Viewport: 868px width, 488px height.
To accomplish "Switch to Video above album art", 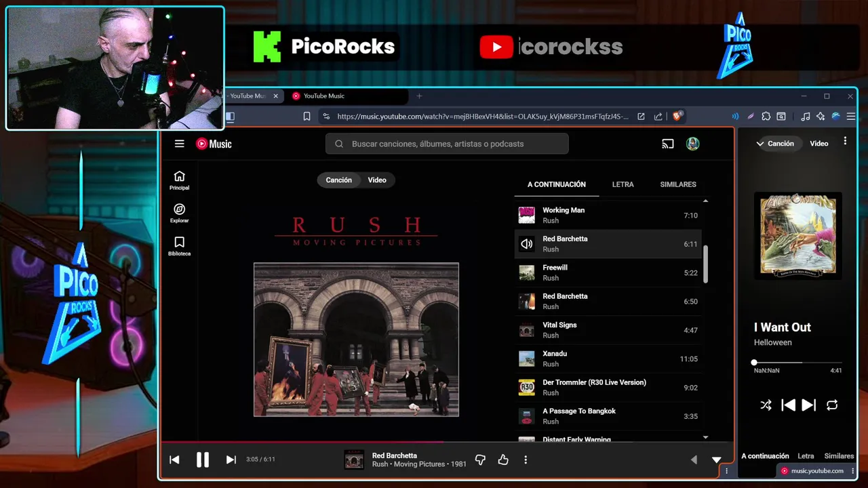I will point(377,180).
